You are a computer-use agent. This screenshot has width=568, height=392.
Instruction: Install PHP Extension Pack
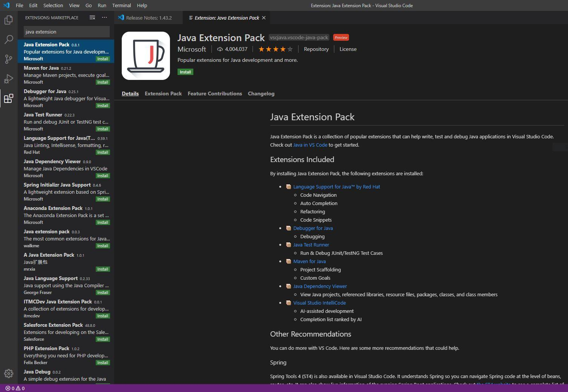point(103,363)
